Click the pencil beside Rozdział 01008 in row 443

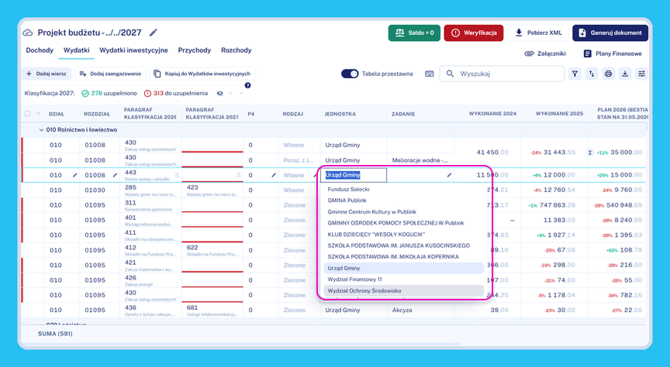tap(115, 175)
